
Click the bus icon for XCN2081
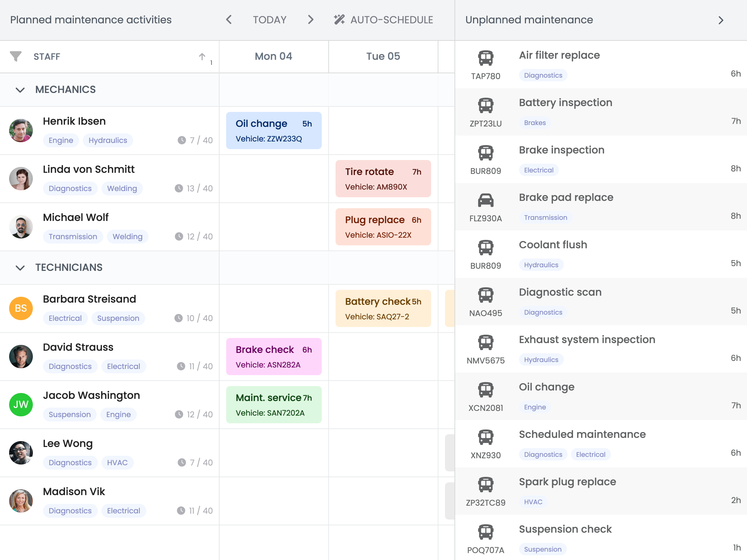[x=485, y=390]
